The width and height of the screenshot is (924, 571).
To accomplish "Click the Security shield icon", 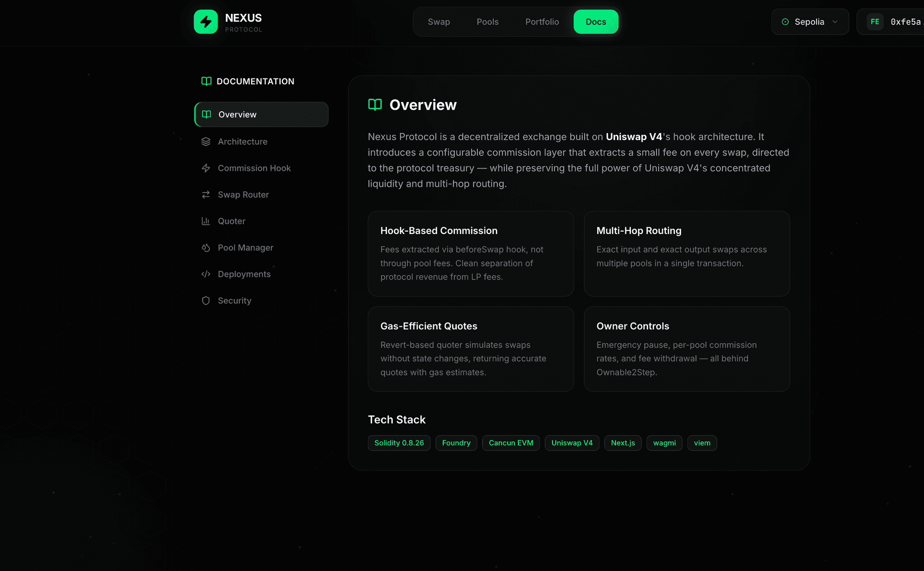I will pyautogui.click(x=206, y=300).
